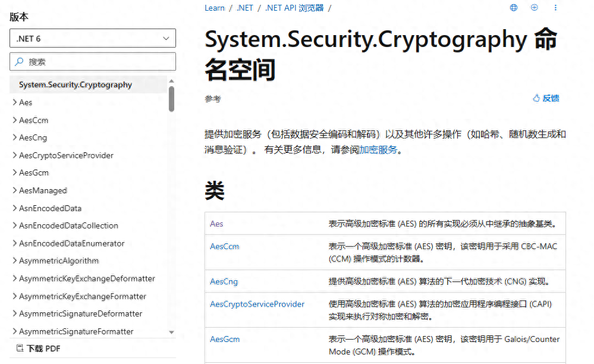The image size is (594, 364).
Task: Click the magnifier icon in search box
Action: (20, 61)
